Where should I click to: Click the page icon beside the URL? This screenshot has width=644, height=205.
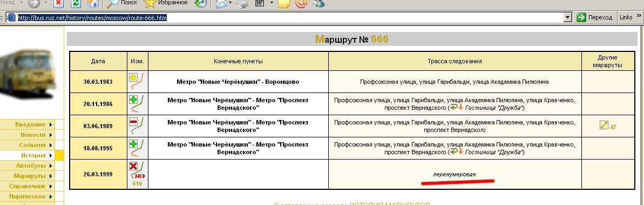click(11, 17)
